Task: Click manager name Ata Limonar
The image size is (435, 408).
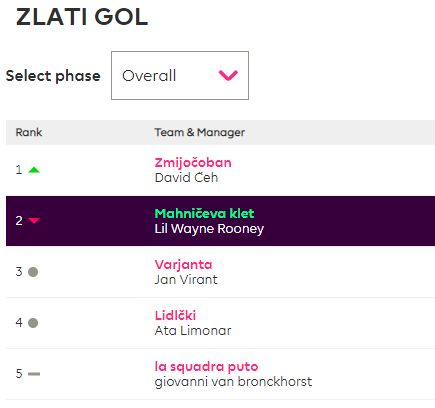Action: pos(193,330)
